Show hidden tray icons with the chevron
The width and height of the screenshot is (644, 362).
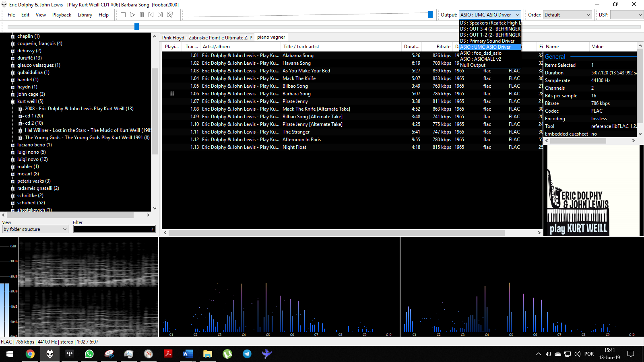click(x=539, y=354)
